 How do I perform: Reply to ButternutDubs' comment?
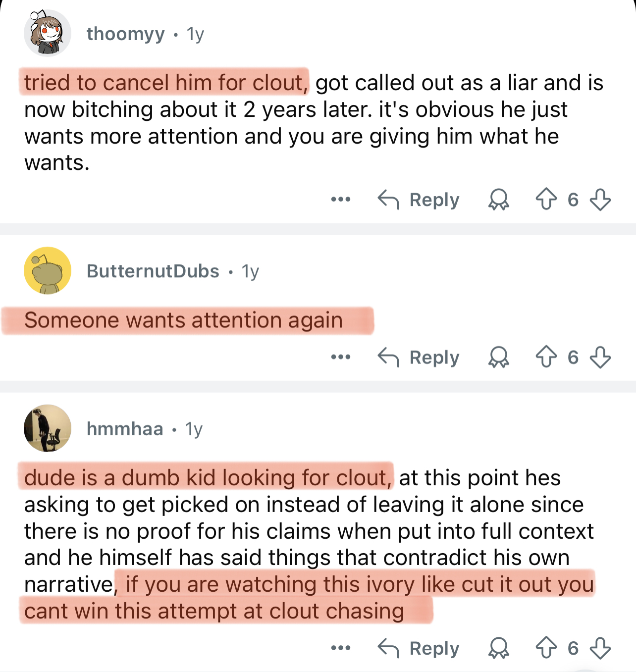(x=419, y=357)
